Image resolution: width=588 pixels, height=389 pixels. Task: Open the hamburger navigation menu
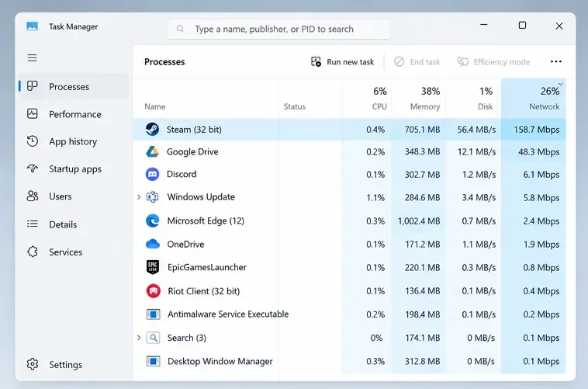pyautogui.click(x=33, y=57)
